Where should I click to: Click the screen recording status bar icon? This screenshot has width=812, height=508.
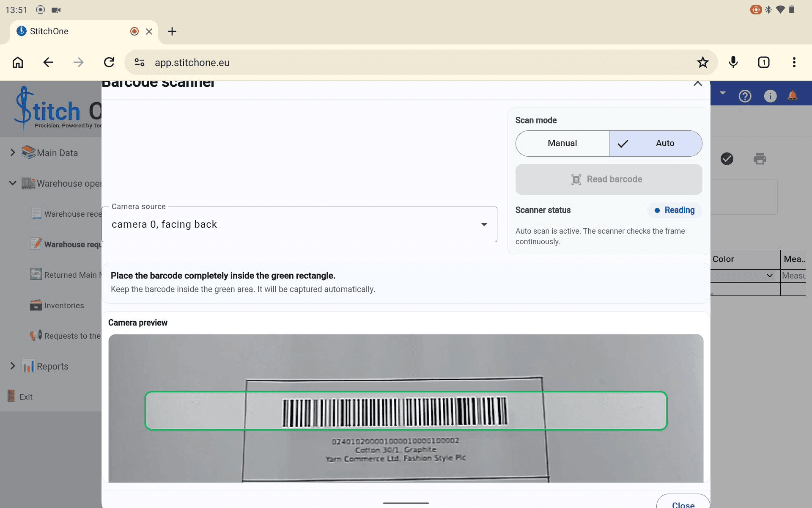[40, 9]
